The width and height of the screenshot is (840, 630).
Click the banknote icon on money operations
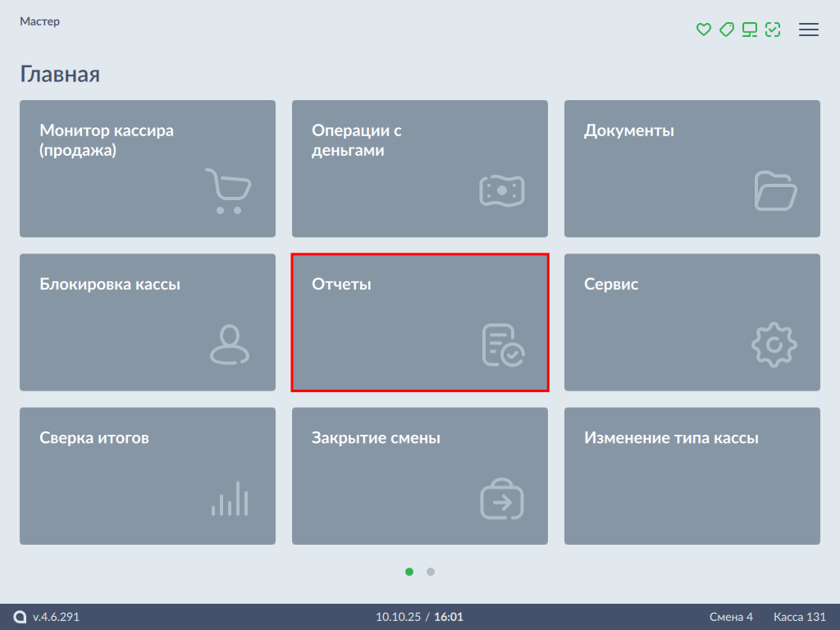tap(501, 190)
